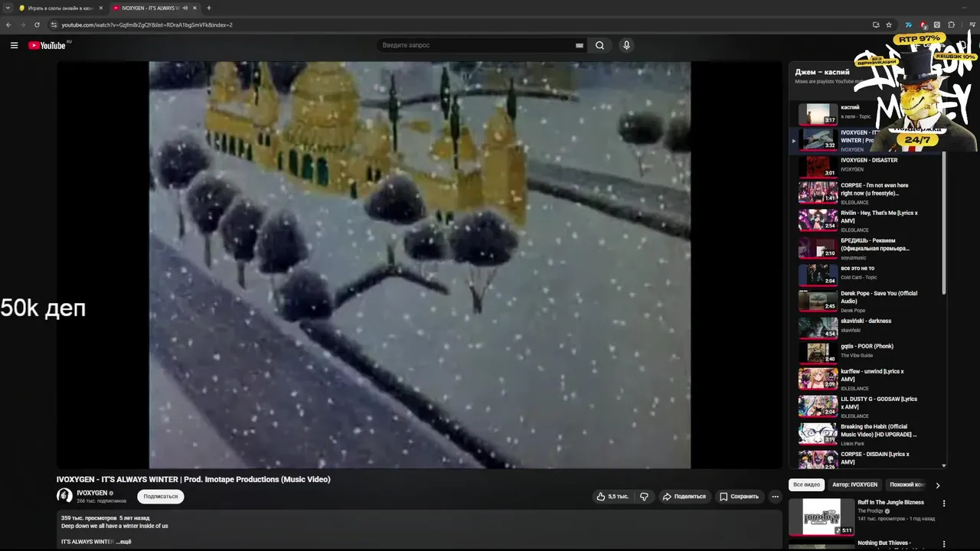Play 'БРЕДИШЬ - Реквием' playlist item
Viewport: 980px width, 551px height.
pos(865,248)
